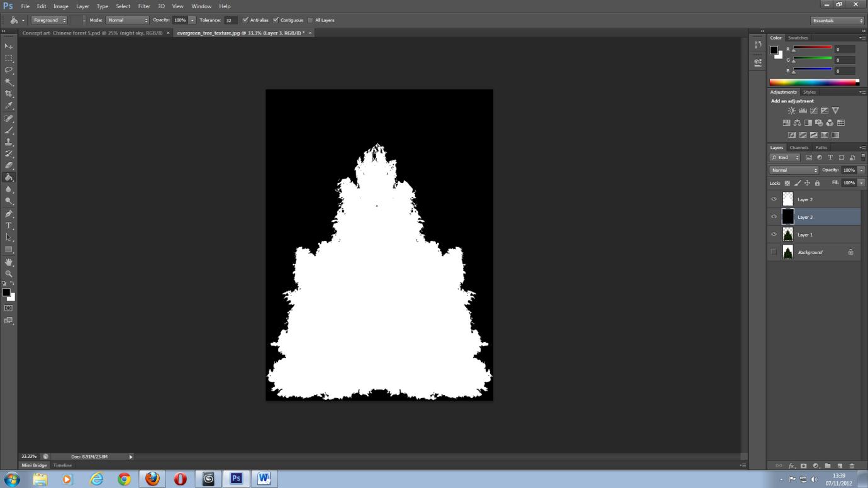Select the Clone Stamp tool
Viewport: 868px width, 488px height.
tap(9, 143)
